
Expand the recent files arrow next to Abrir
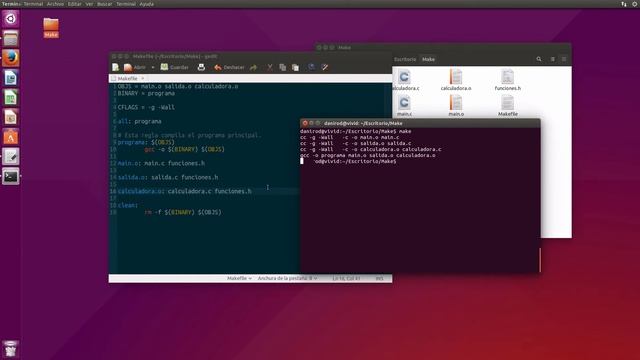(x=153, y=67)
